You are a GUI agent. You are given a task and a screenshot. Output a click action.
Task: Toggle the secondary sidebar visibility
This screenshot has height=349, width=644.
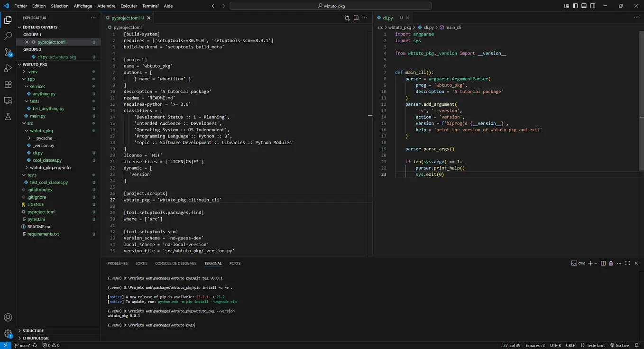tap(592, 6)
